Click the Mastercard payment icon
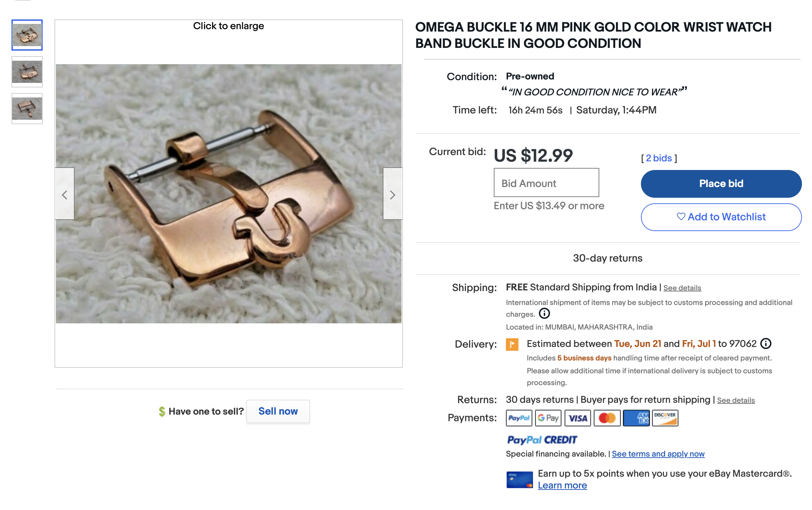Viewport: 812px width, 510px height. [x=607, y=418]
